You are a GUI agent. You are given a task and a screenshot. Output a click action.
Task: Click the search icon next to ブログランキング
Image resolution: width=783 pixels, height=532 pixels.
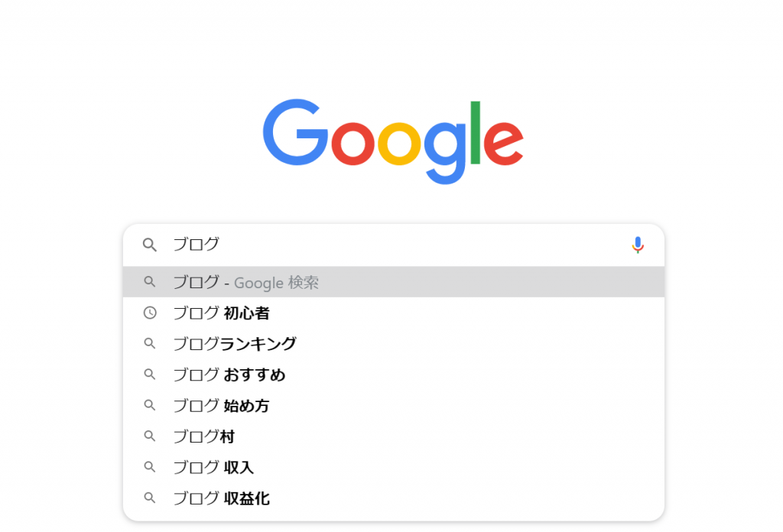coord(149,343)
